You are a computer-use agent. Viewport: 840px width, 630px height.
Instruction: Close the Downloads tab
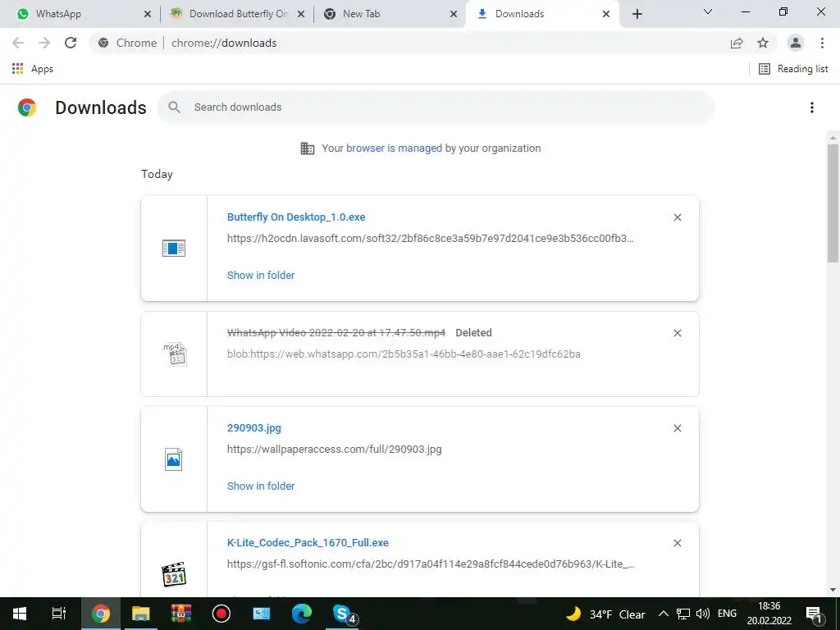tap(606, 14)
